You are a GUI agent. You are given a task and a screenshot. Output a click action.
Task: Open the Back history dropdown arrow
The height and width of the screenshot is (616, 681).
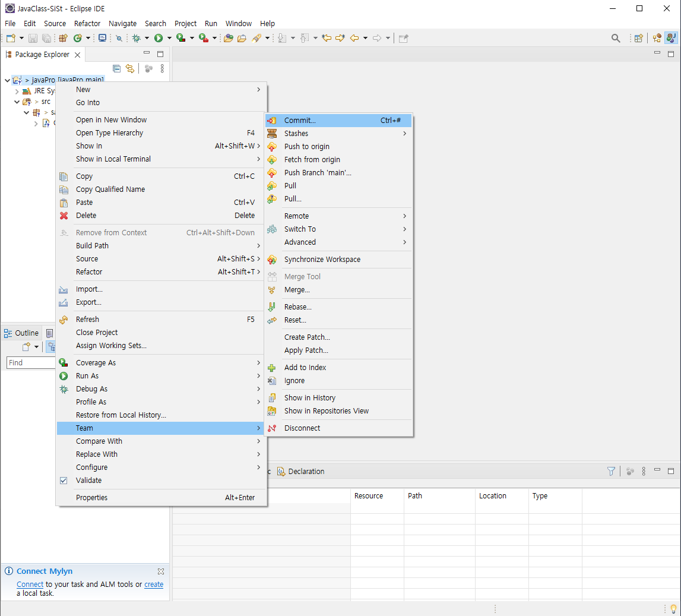coord(365,38)
